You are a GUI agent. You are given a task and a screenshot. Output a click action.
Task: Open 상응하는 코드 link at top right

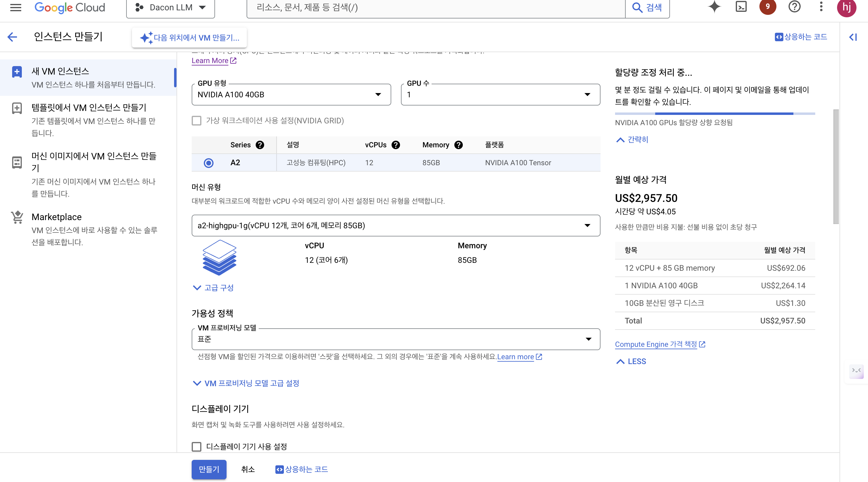tap(801, 37)
